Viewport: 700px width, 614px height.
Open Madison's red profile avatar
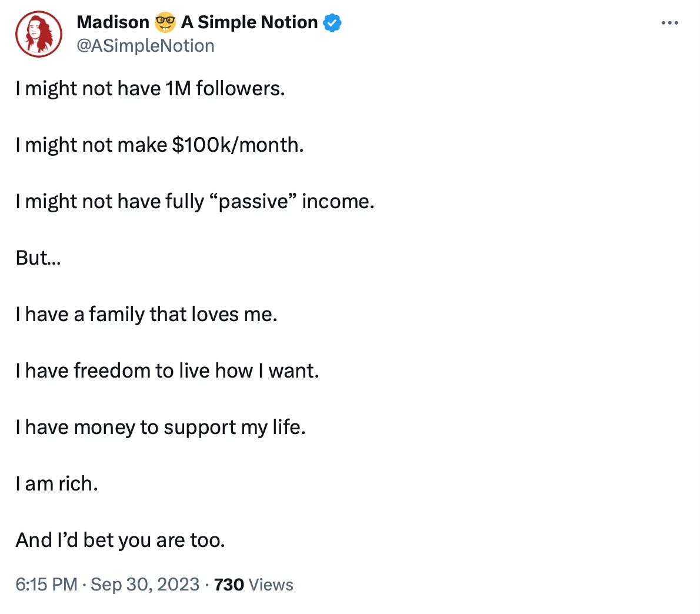click(x=39, y=34)
